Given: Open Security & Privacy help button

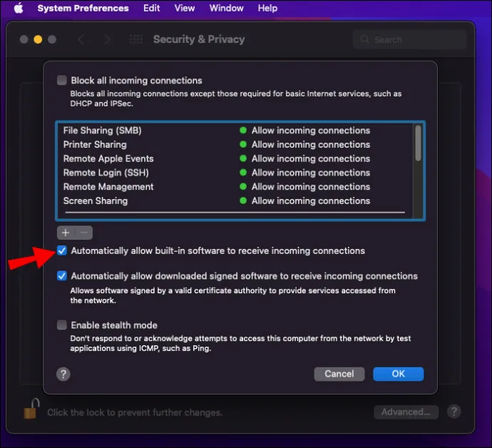Looking at the screenshot, I should 453,412.
